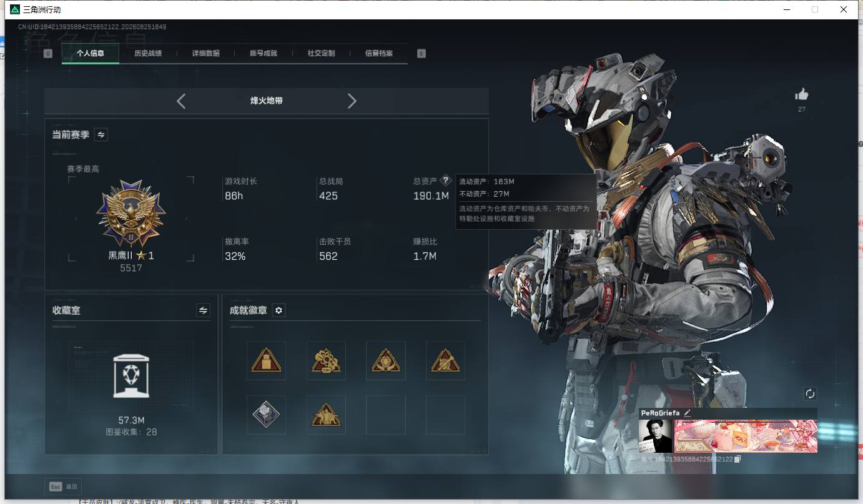This screenshot has height=504, width=863.
Task: Click the Esc 返回 back button
Action: point(64,487)
